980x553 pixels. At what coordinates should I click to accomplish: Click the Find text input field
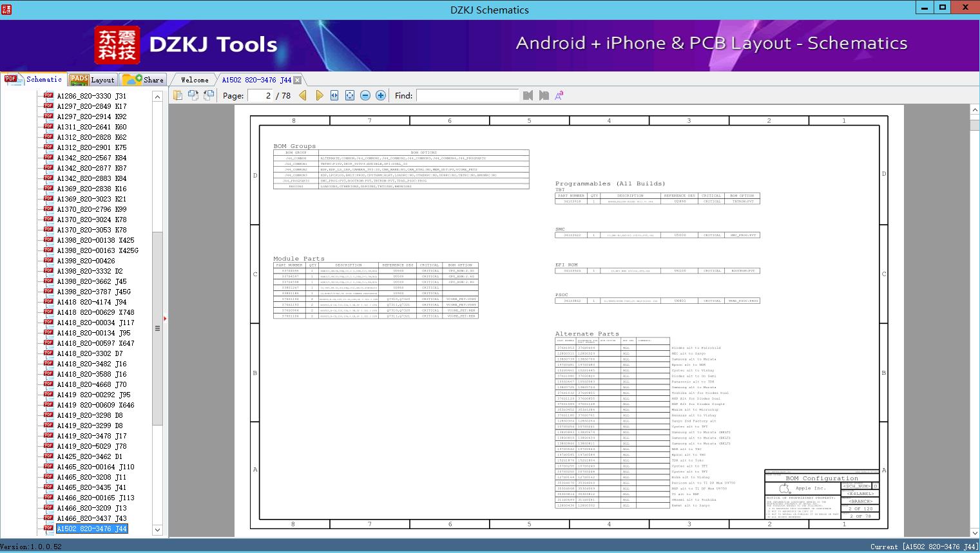pos(467,95)
